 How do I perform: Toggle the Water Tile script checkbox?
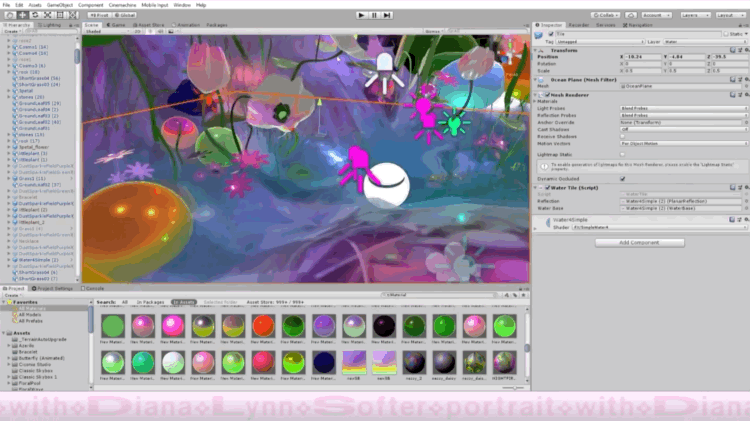click(x=547, y=188)
